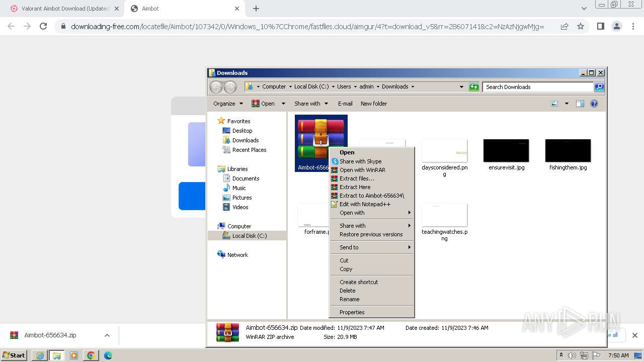Choose Copy from the context menu

pos(371,269)
